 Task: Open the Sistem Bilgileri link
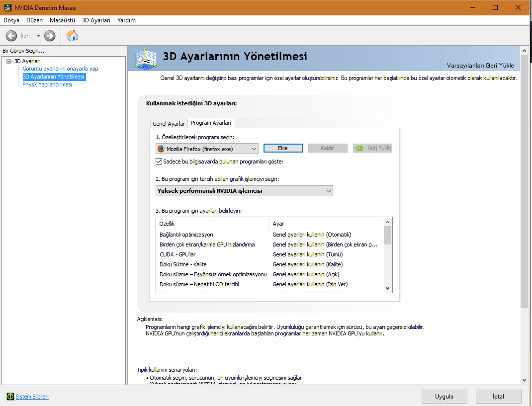click(32, 397)
